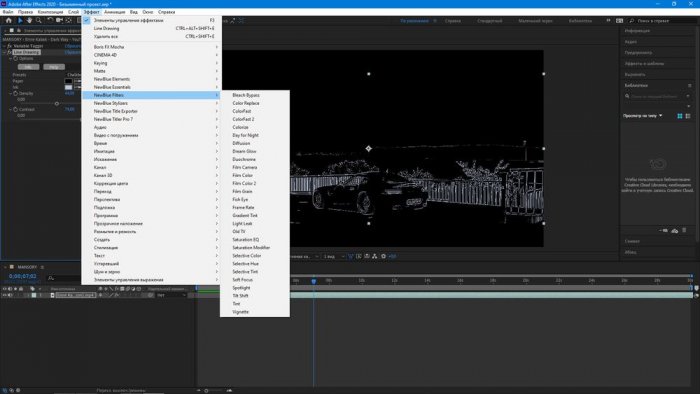700x394 pixels.
Task: Click the Density value 44.00
Action: coord(70,93)
